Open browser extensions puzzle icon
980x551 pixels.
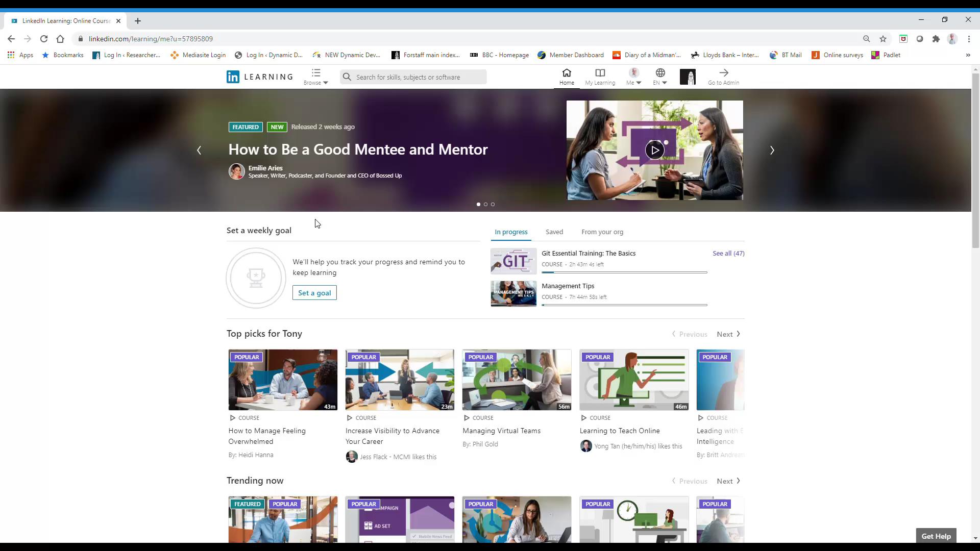coord(936,39)
